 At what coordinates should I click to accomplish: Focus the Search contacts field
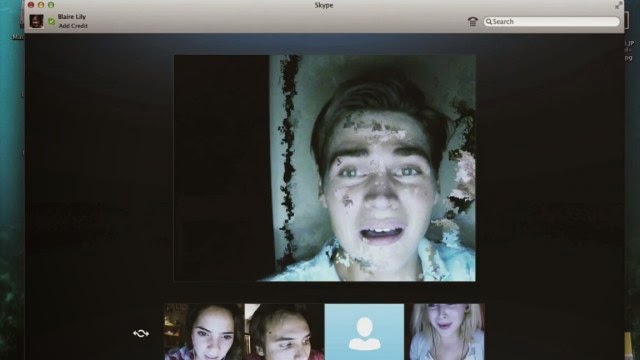click(x=552, y=21)
